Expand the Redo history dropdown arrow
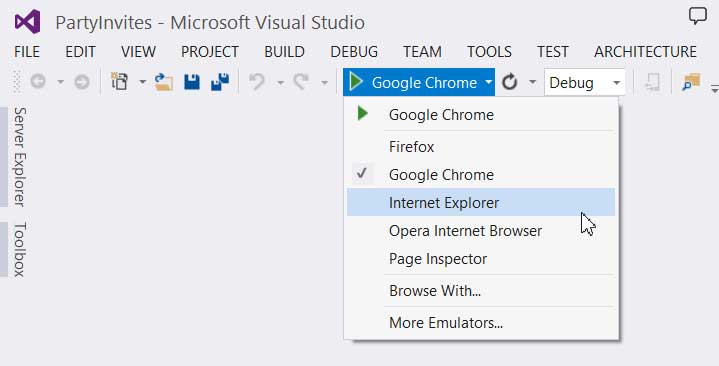Screen dimensions: 719x366 (x=324, y=83)
